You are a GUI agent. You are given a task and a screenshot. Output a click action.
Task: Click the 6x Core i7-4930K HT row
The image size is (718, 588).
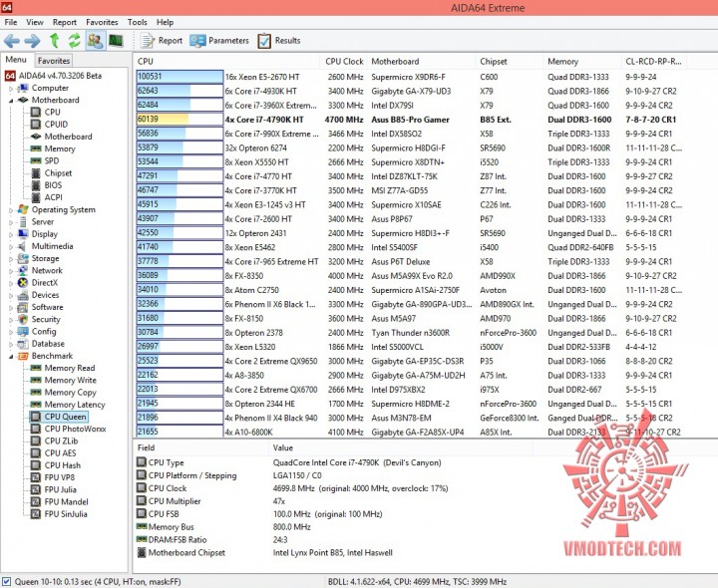409,91
